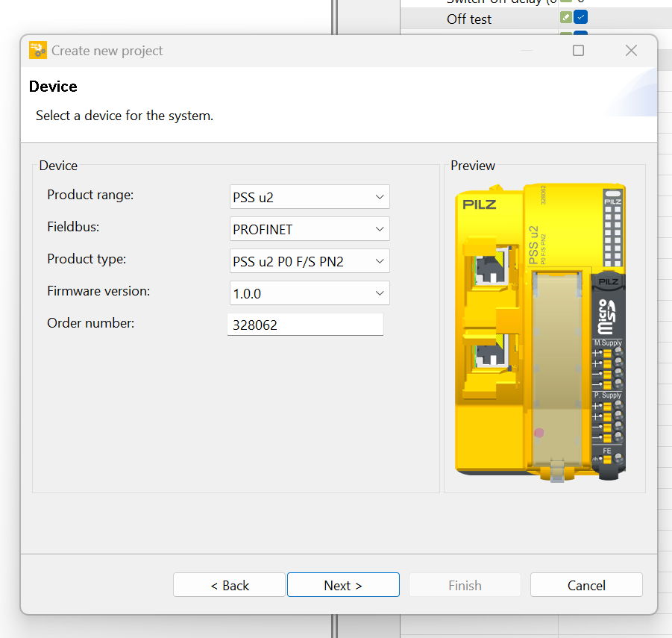The height and width of the screenshot is (638, 672).
Task: Select the Off test row in the background window
Action: 536,19
